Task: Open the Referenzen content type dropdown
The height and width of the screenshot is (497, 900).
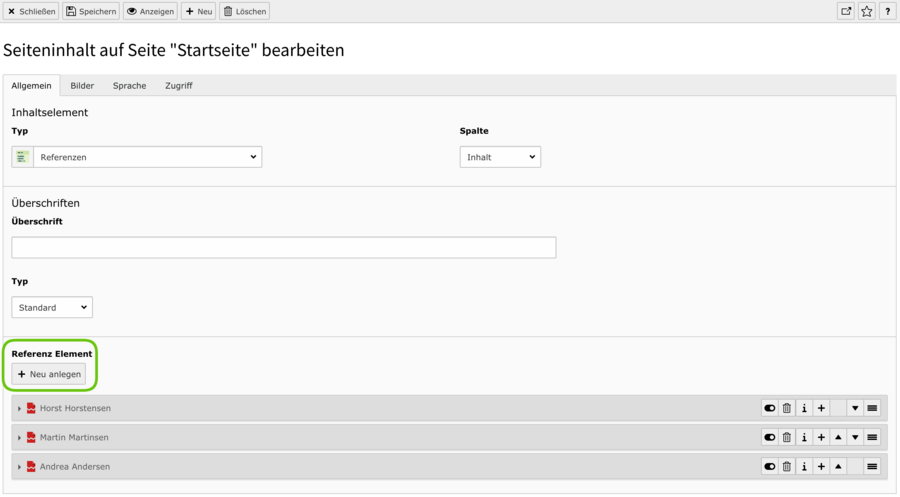Action: click(137, 157)
